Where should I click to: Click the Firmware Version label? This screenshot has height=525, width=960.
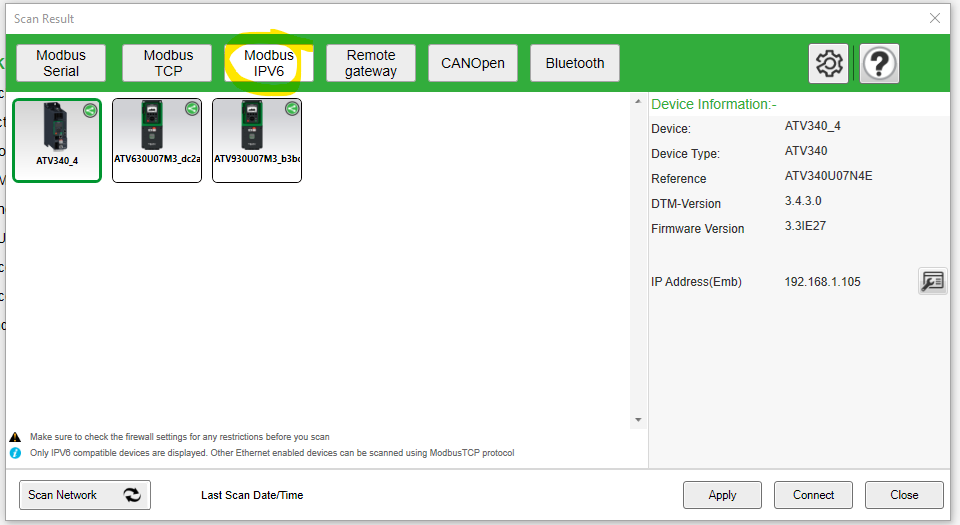pyautogui.click(x=697, y=228)
